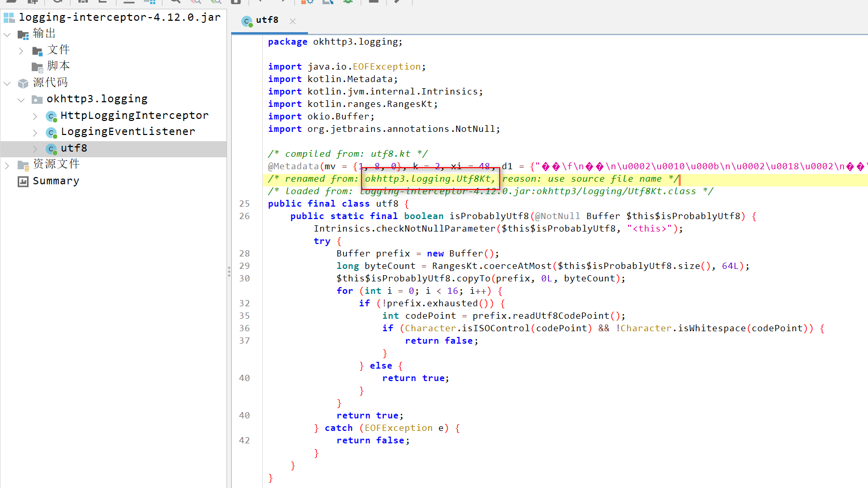Click 'package okhttp3.logging;' line
This screenshot has height=488, width=868.
pos(335,42)
